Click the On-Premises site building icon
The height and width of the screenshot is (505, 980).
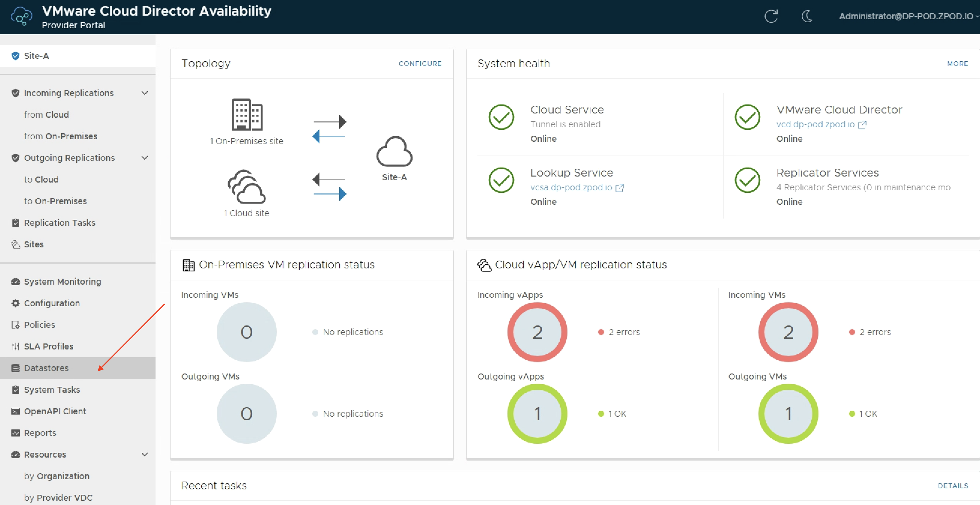coord(247,115)
